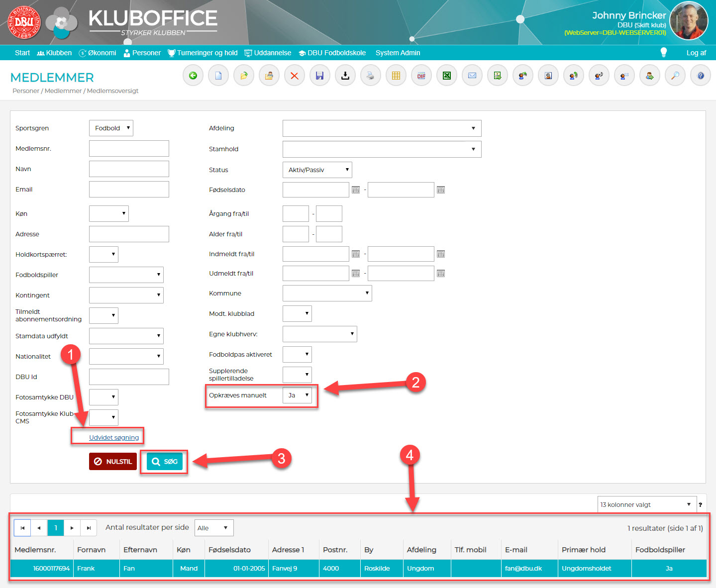Open the Afdeling dropdown
This screenshot has height=588, width=716.
[x=382, y=128]
